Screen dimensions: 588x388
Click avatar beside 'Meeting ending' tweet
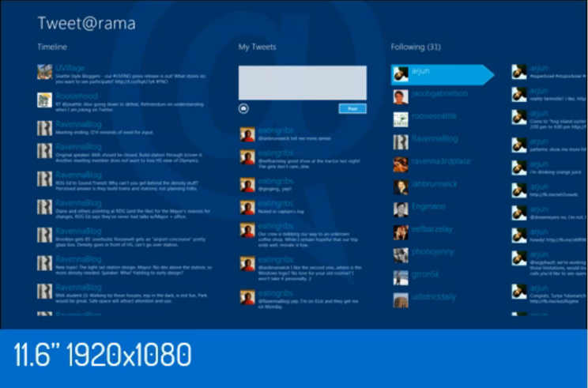[44, 128]
